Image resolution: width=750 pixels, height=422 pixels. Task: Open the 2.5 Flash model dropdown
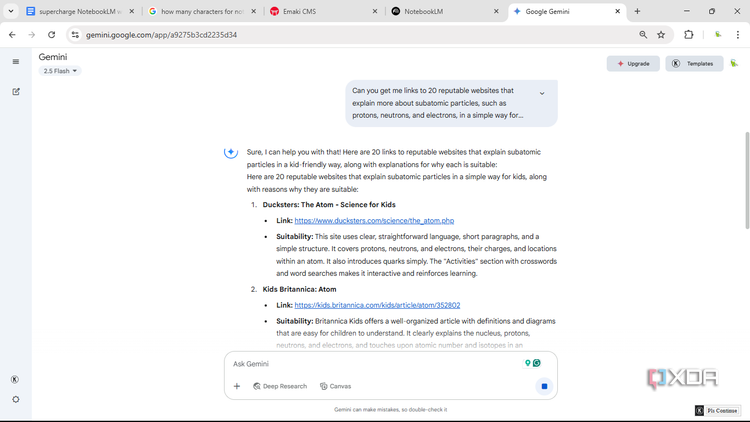click(60, 71)
